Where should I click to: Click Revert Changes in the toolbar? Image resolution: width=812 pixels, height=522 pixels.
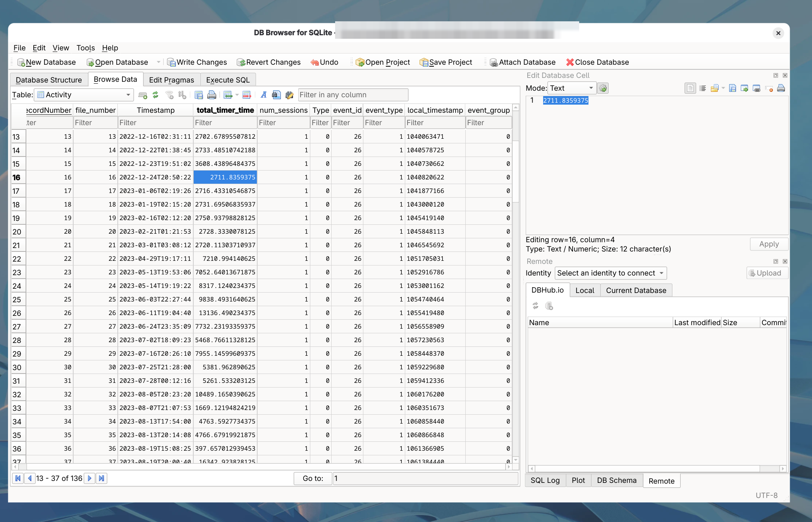click(269, 62)
